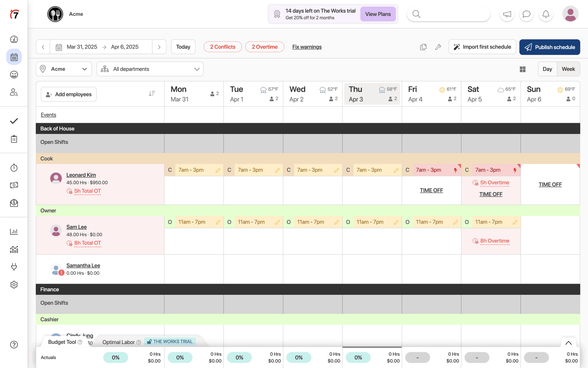This screenshot has height=368, width=588.
Task: Open the smiley face engagement icon
Action: pyautogui.click(x=14, y=75)
